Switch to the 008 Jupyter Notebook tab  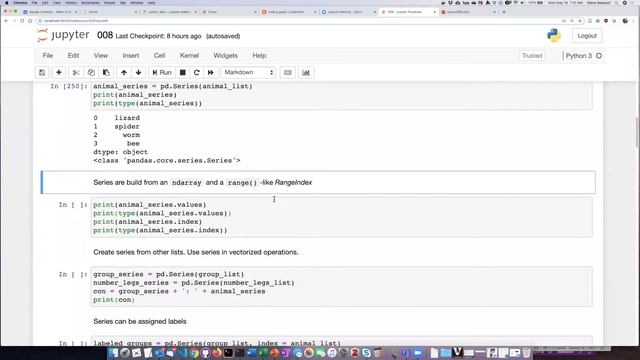[408, 12]
